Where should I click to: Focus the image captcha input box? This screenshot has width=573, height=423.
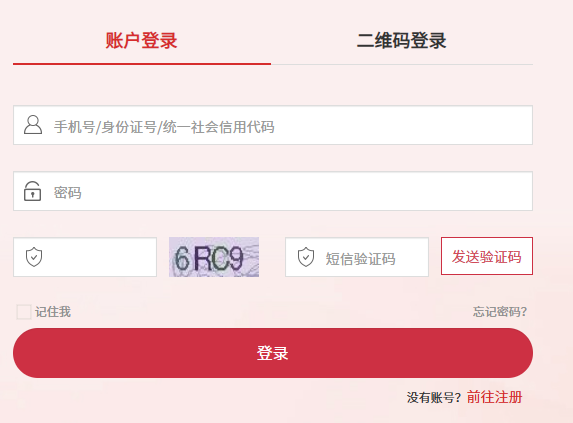(85, 257)
